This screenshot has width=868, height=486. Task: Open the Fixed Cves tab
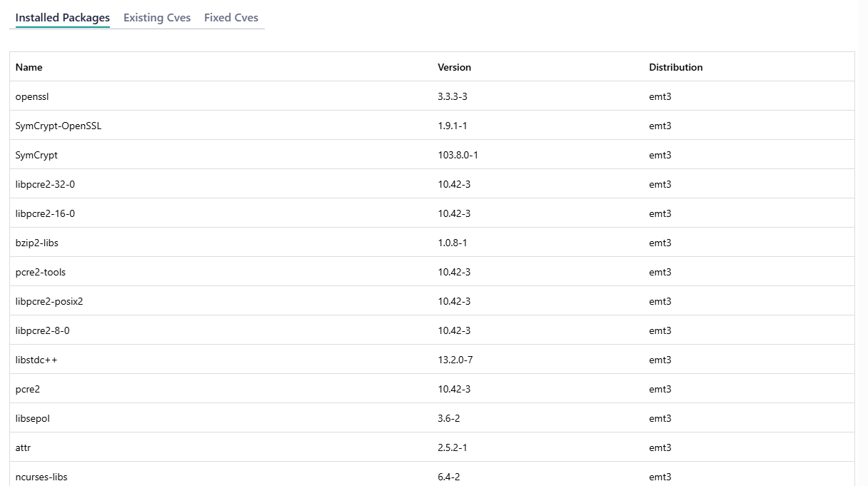coord(231,17)
